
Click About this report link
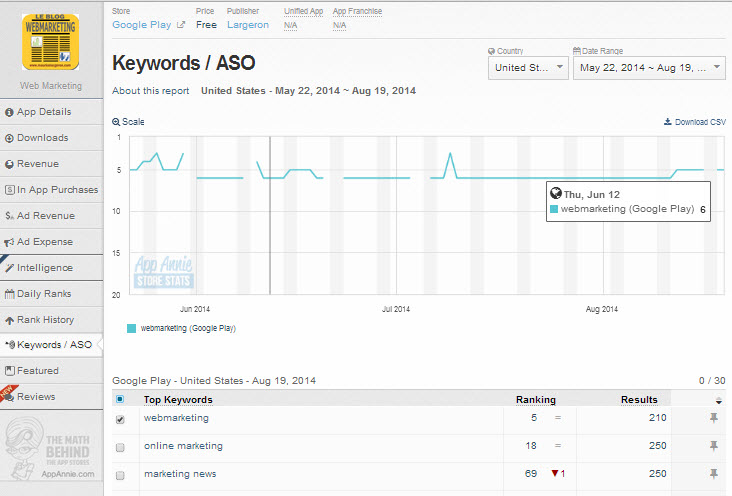150,91
